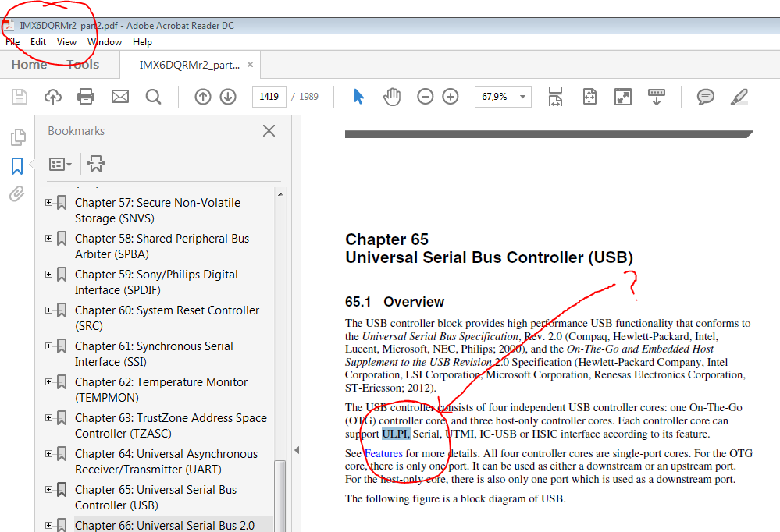Close the Bookmarks pane
Screen dimensions: 780x532
pos(269,131)
